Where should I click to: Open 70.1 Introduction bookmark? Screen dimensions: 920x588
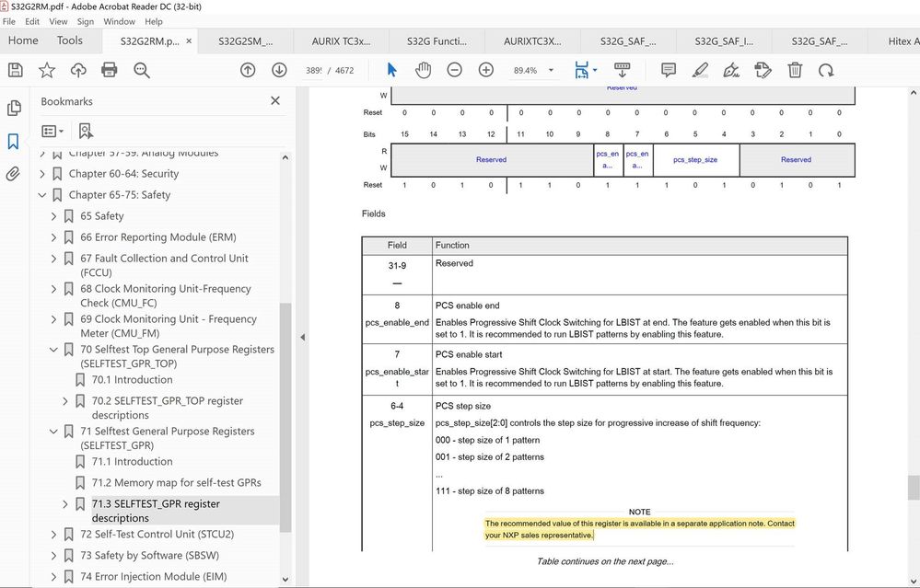pos(132,379)
